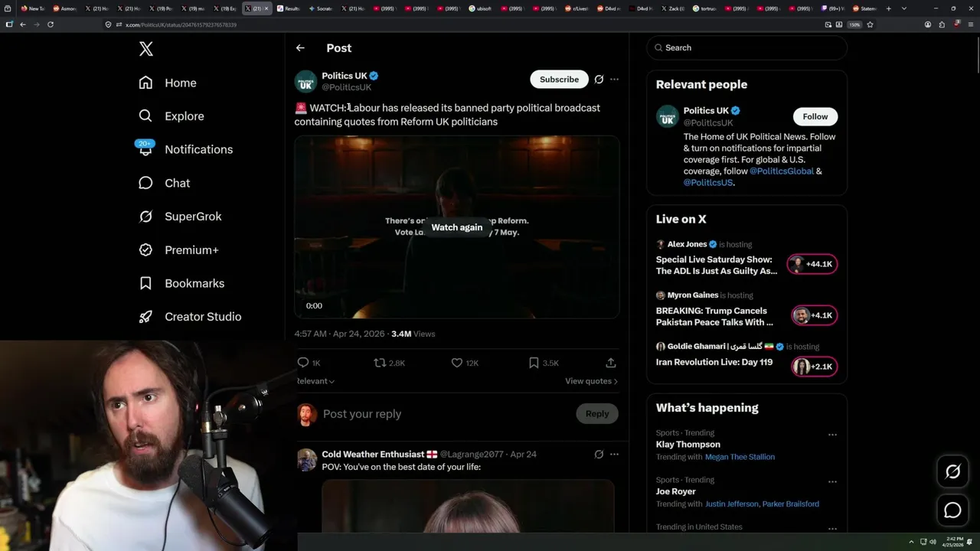Switch to the Results browser tab

tap(289, 8)
